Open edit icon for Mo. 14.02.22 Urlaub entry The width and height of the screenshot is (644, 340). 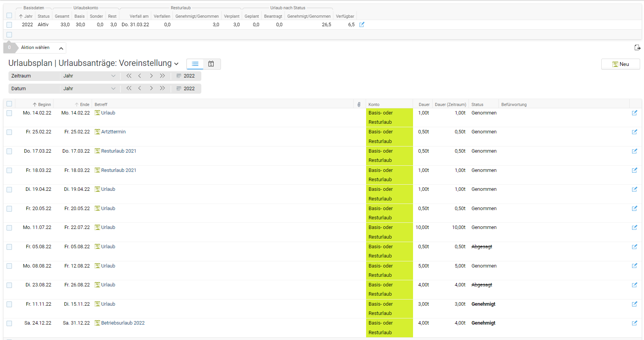(x=634, y=113)
